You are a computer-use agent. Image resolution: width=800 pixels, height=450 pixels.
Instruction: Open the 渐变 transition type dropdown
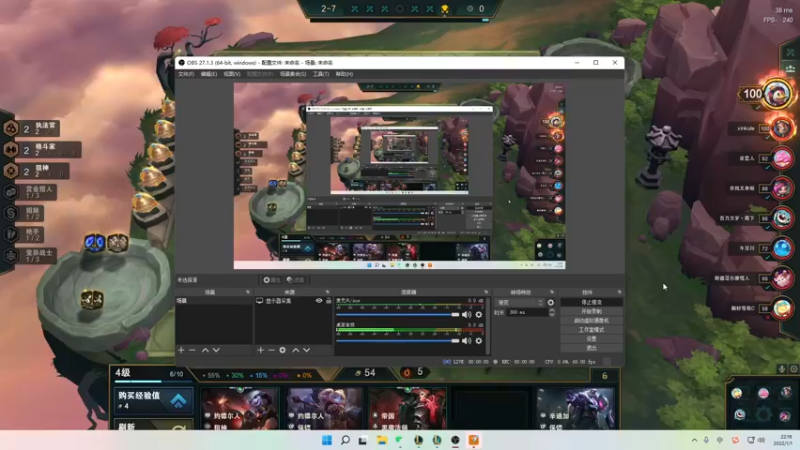[519, 303]
